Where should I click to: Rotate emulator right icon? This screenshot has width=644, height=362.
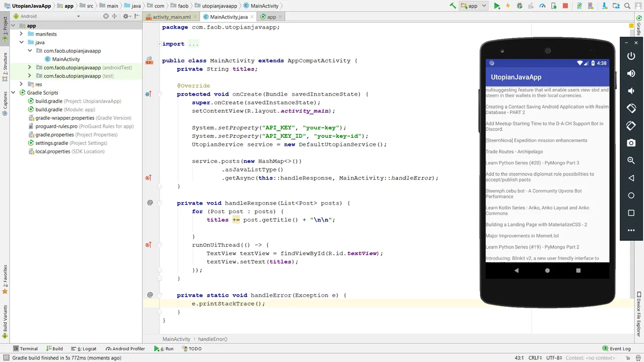pyautogui.click(x=631, y=126)
